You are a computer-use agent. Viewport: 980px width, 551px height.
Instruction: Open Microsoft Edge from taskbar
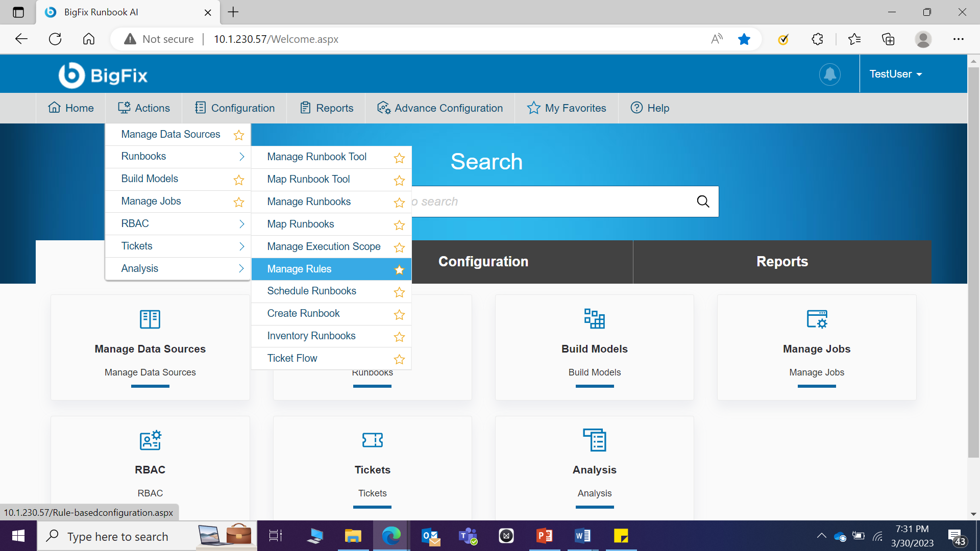[391, 536]
